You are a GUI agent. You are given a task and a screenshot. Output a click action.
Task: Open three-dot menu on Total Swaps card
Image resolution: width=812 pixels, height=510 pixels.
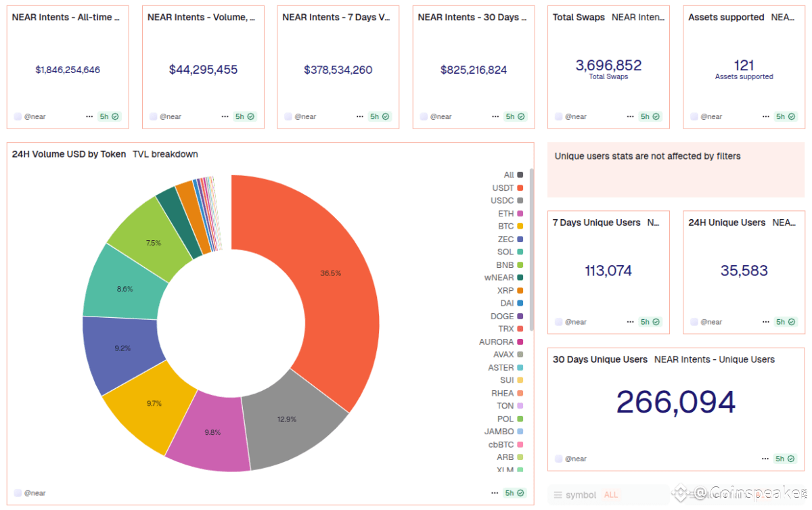tap(631, 116)
